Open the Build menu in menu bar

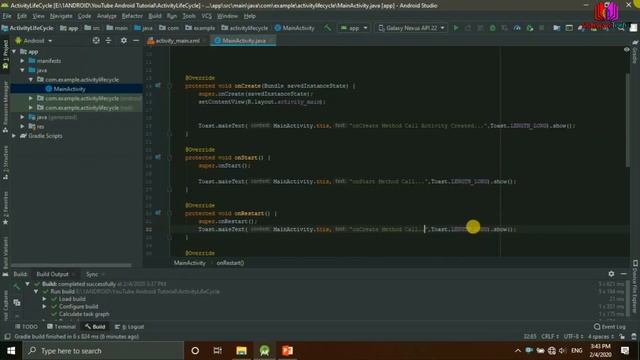pos(155,16)
